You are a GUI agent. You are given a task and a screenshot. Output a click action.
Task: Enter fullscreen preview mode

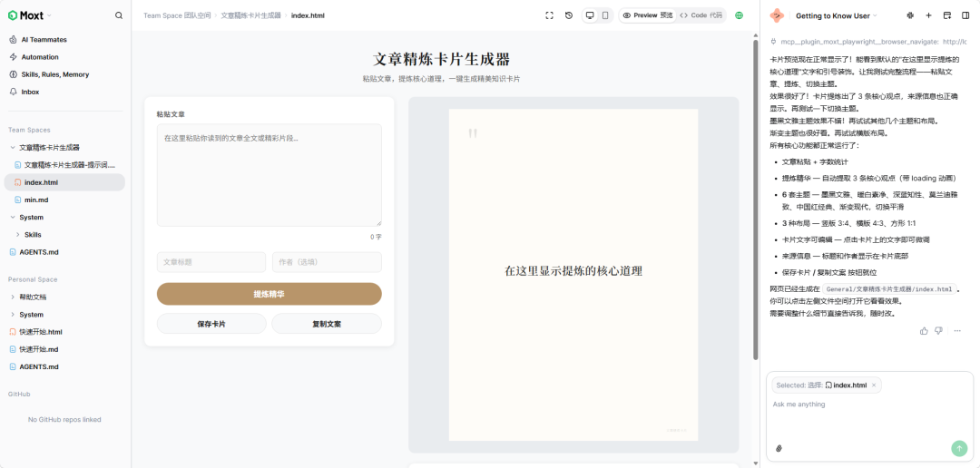(549, 15)
